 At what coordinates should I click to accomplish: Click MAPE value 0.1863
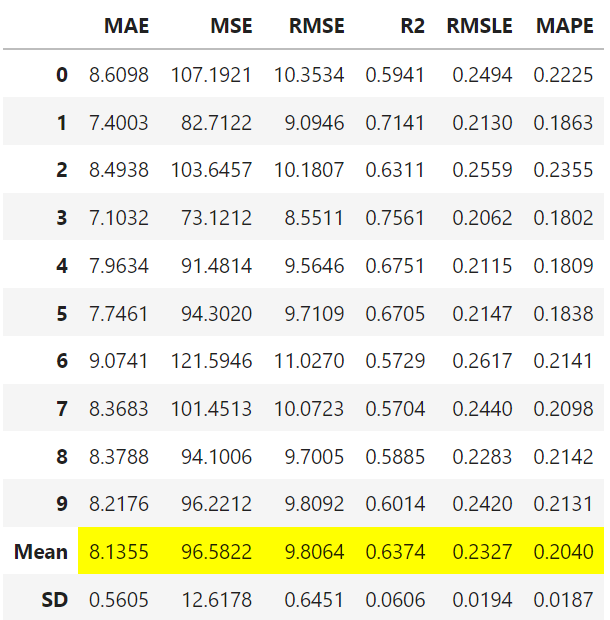(563, 123)
